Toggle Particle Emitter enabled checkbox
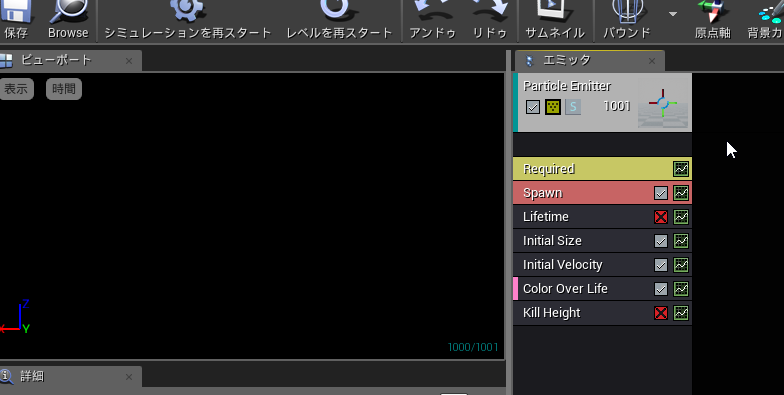The image size is (784, 395). coord(532,107)
